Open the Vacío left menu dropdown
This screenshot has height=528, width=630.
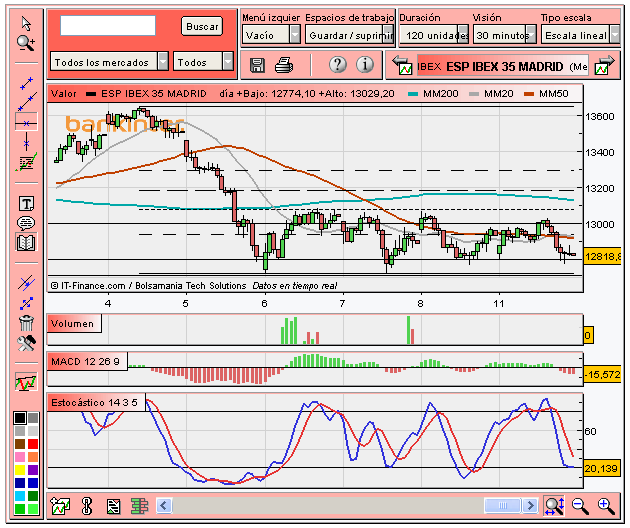tap(271, 35)
